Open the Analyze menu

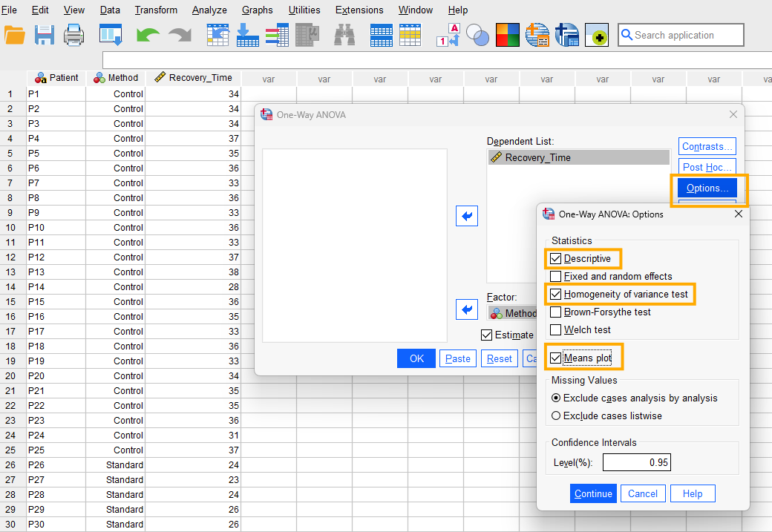tap(209, 10)
